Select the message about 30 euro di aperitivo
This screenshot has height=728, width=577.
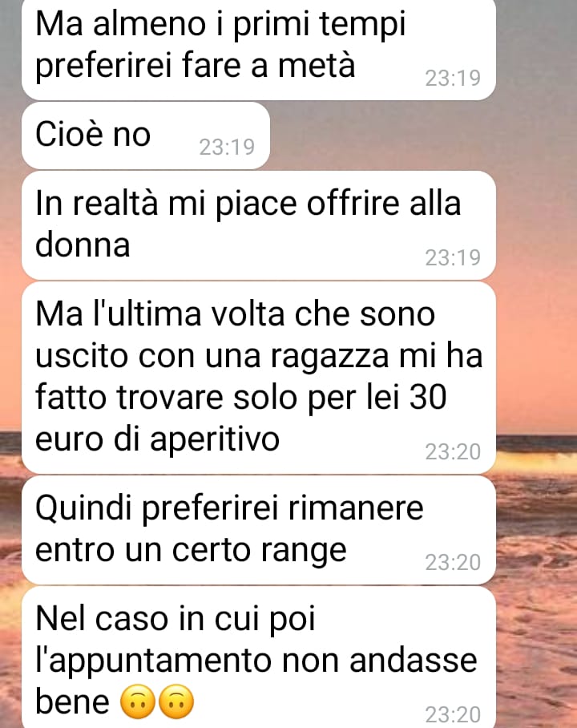pos(259,378)
